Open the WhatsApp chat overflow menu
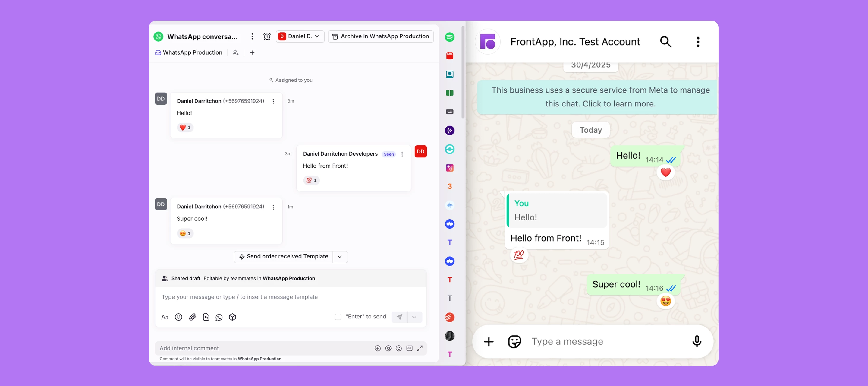This screenshot has width=868, height=386. [698, 42]
